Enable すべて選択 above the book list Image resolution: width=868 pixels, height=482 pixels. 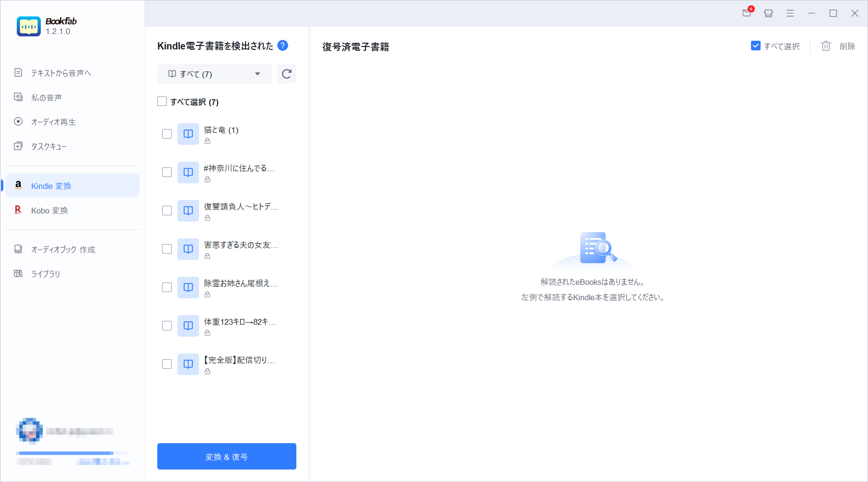162,101
